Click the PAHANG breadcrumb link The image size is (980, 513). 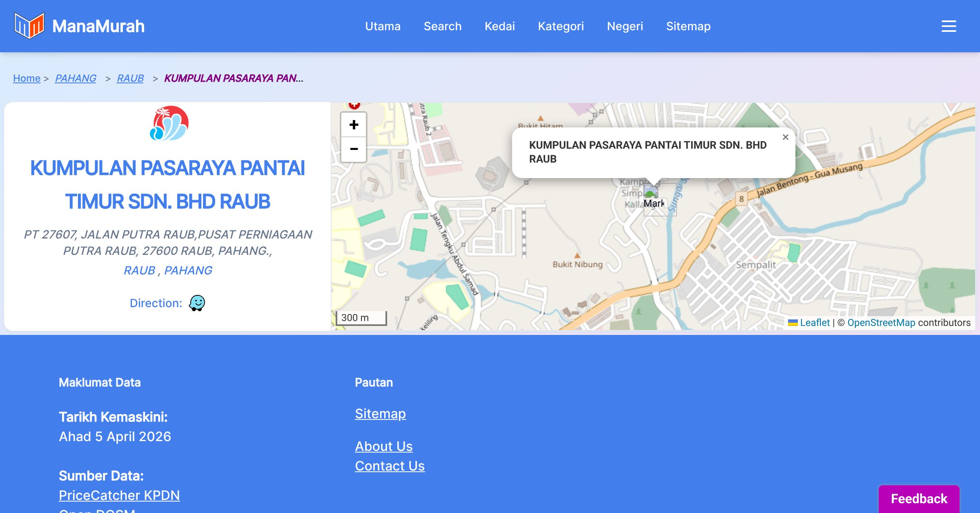point(76,78)
